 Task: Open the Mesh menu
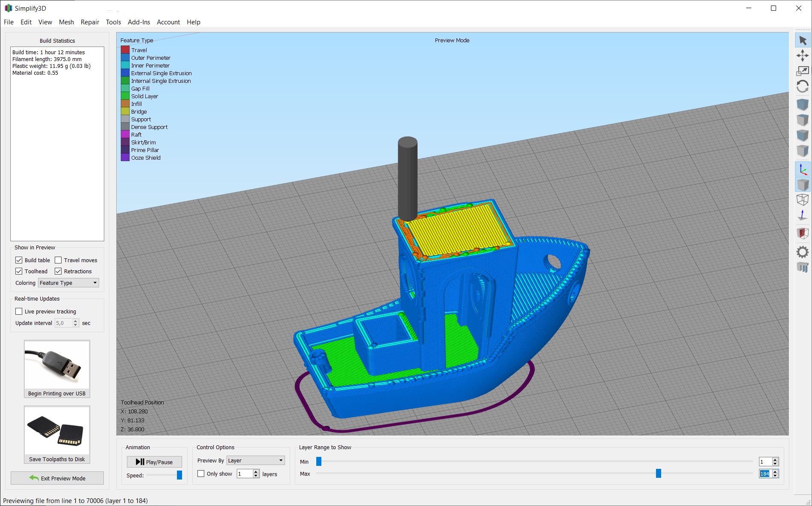click(66, 22)
